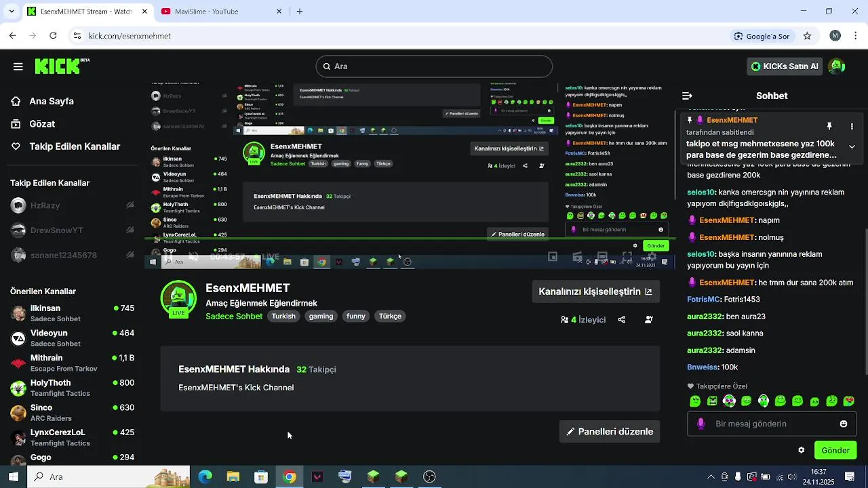Open the green profile avatar menu
This screenshot has height=488, width=868.
(x=837, y=66)
